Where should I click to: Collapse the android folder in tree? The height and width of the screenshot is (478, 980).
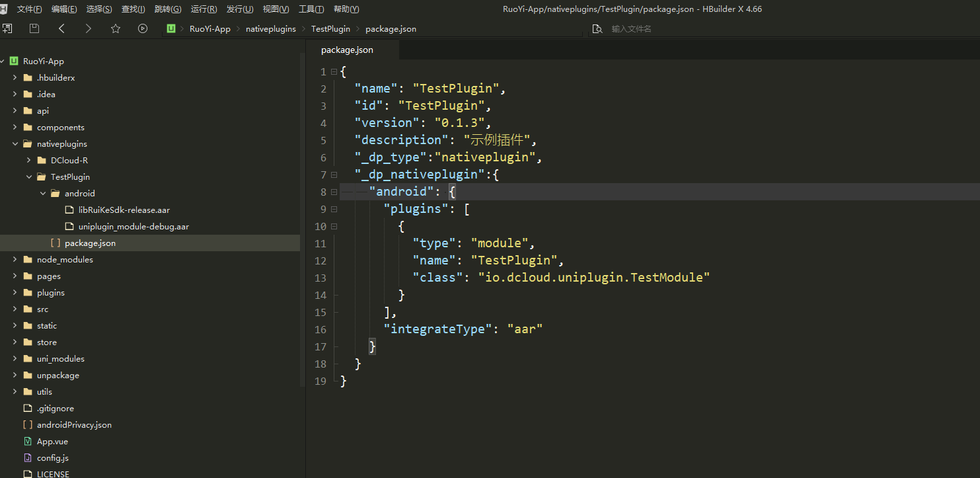coord(42,193)
